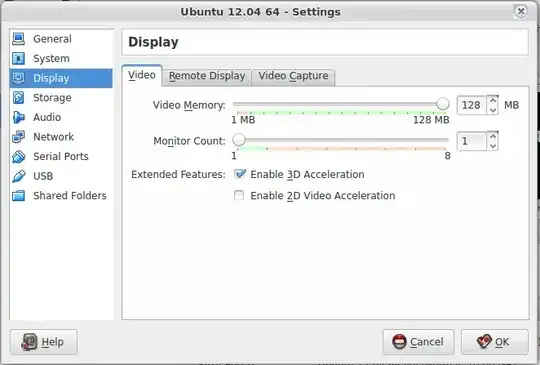540x365 pixels.
Task: Select the Shared Folders icon
Action: point(18,196)
